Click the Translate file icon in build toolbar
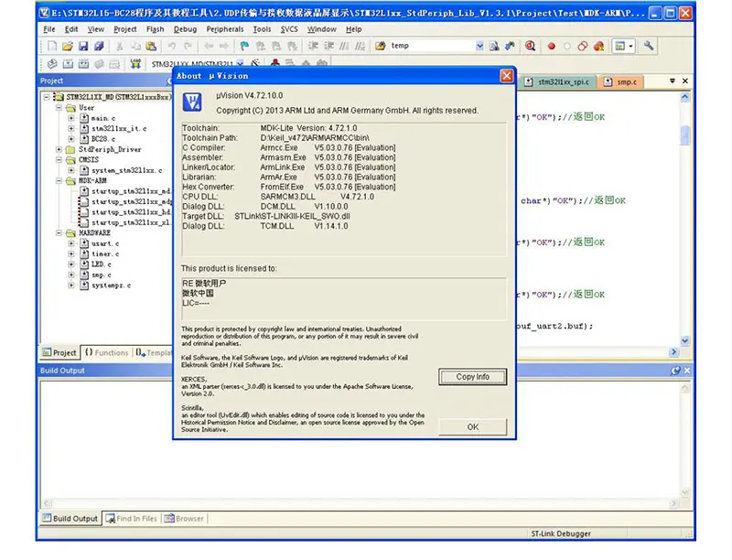The width and height of the screenshot is (732, 560). coord(52,63)
